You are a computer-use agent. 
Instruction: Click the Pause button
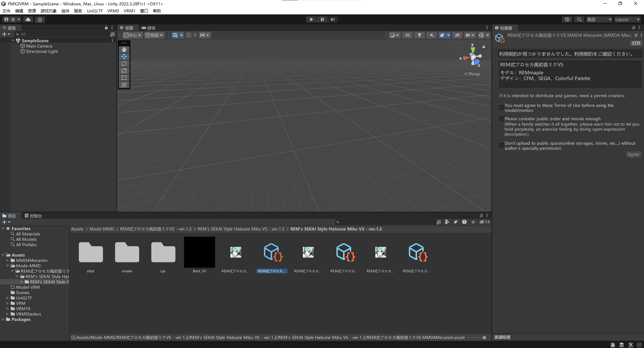322,19
